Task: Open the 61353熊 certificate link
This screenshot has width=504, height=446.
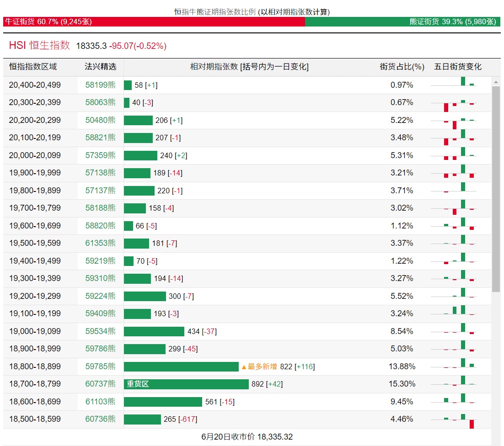Action: pyautogui.click(x=100, y=243)
